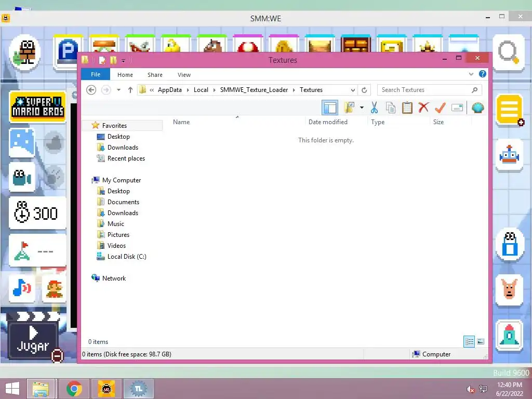The height and width of the screenshot is (399, 532).
Task: Open Recent places
Action: [x=126, y=158]
